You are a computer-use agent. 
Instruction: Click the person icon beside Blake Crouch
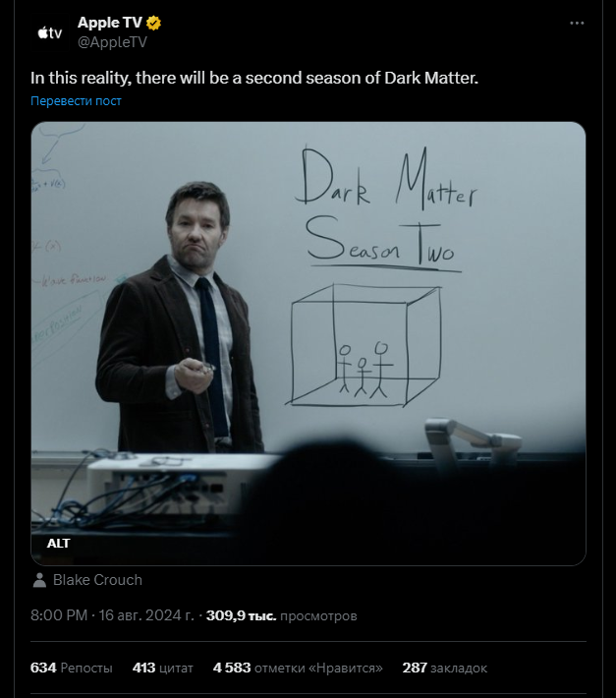point(39,580)
